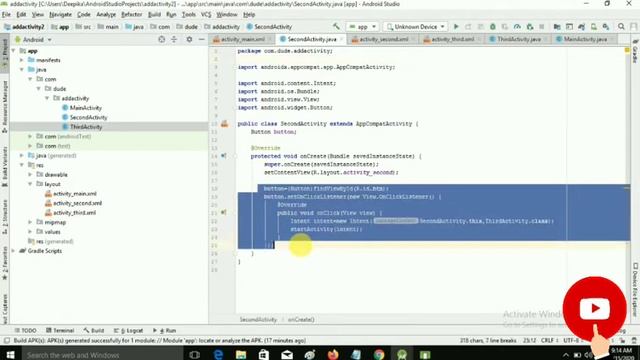640x360 pixels.
Task: Open the Navigate menu
Action: [x=60, y=14]
